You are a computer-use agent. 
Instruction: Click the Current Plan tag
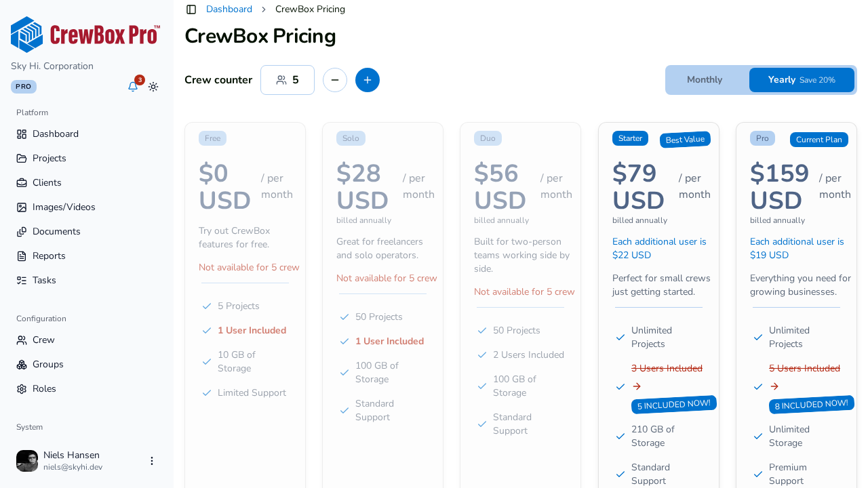(x=819, y=140)
